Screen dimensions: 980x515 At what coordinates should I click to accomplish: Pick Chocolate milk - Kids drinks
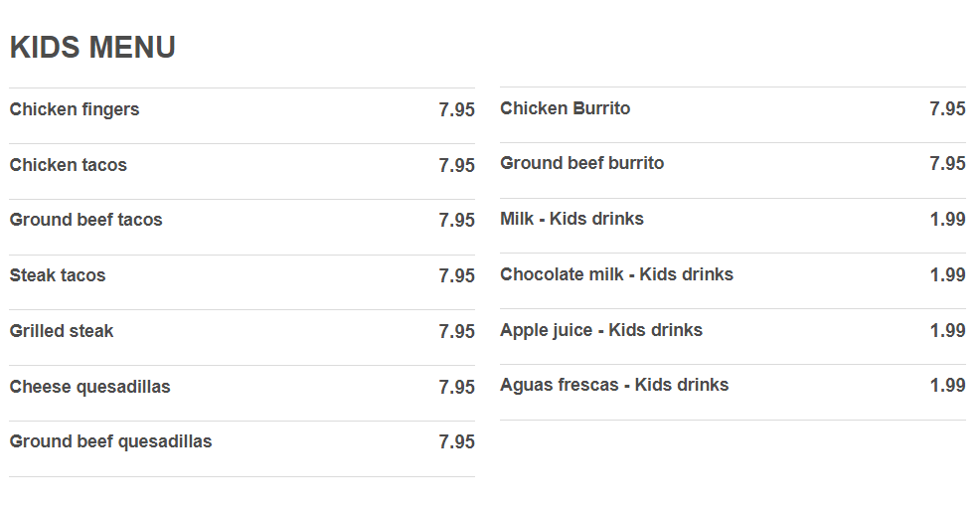(x=616, y=274)
